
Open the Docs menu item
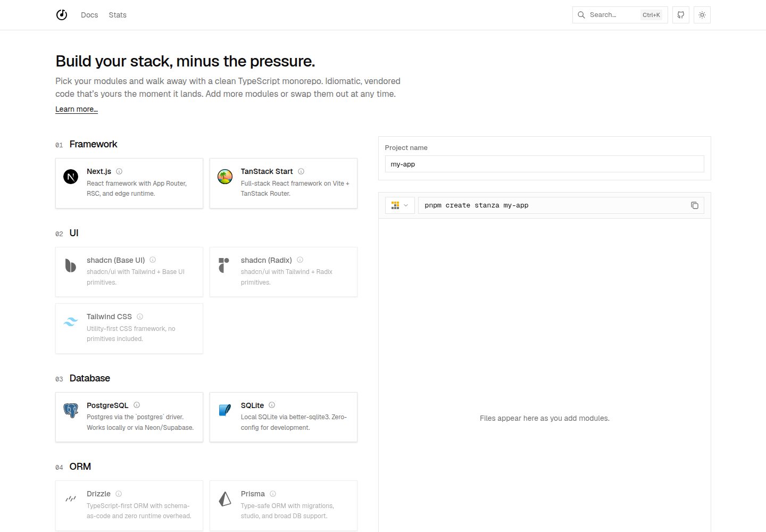point(89,15)
